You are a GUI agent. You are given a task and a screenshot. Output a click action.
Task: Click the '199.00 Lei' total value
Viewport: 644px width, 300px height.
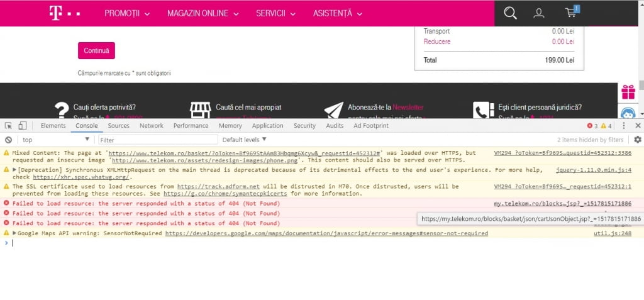pos(560,60)
